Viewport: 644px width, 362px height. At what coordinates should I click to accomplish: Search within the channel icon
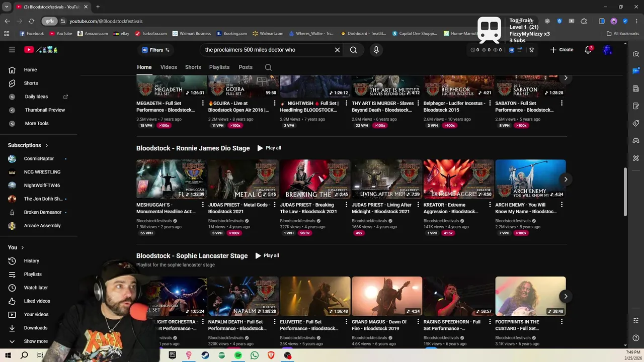pyautogui.click(x=268, y=67)
